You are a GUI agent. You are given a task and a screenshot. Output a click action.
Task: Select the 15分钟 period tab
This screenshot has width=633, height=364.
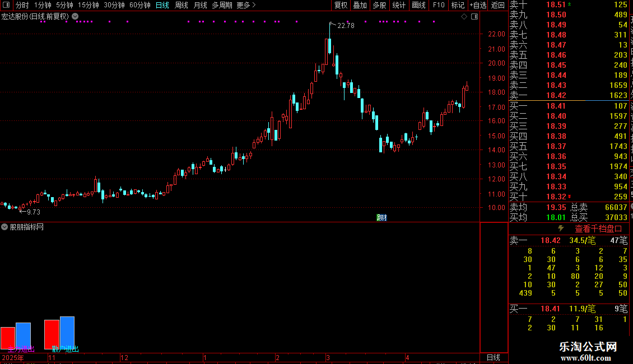click(x=89, y=5)
